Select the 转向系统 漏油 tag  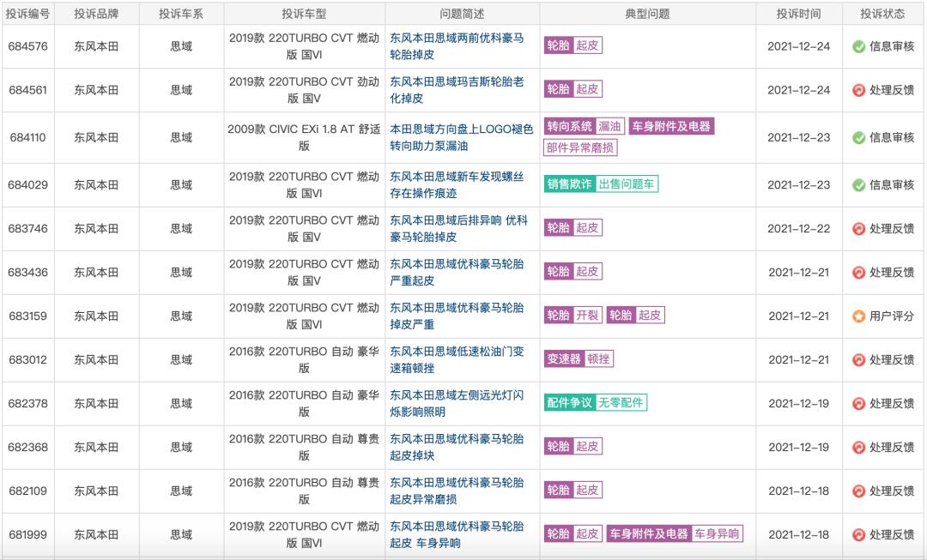pyautogui.click(x=585, y=126)
